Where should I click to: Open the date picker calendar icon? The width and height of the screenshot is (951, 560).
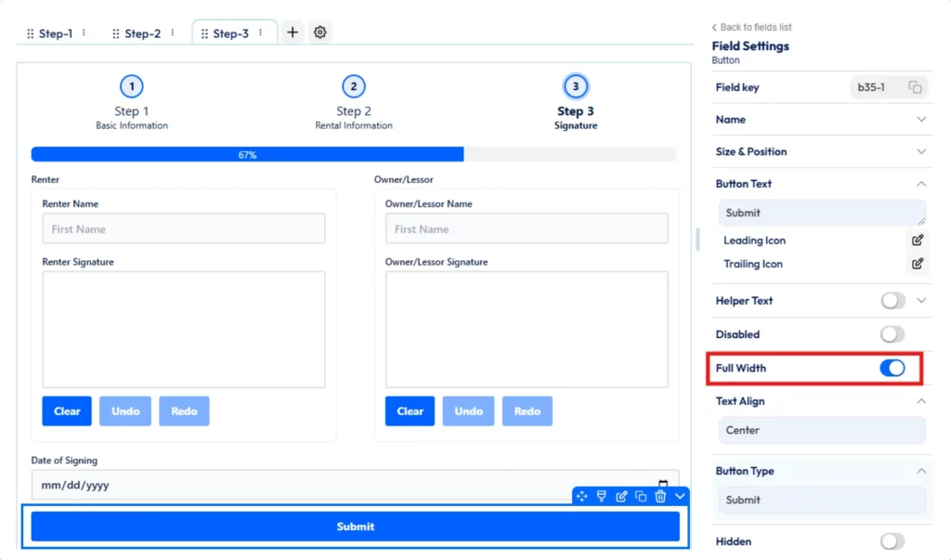663,484
